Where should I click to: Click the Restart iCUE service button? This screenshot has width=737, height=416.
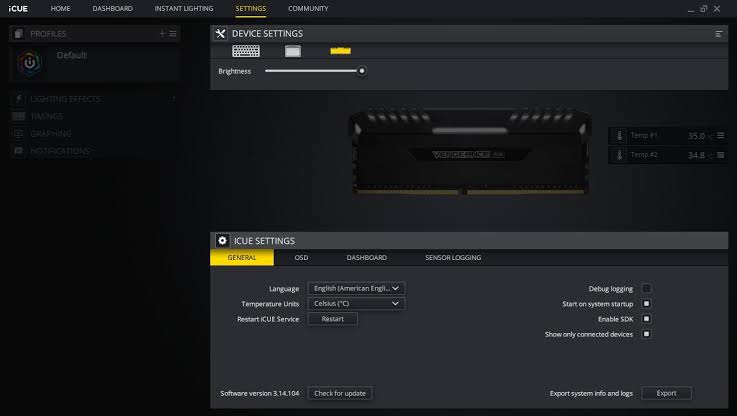(333, 319)
